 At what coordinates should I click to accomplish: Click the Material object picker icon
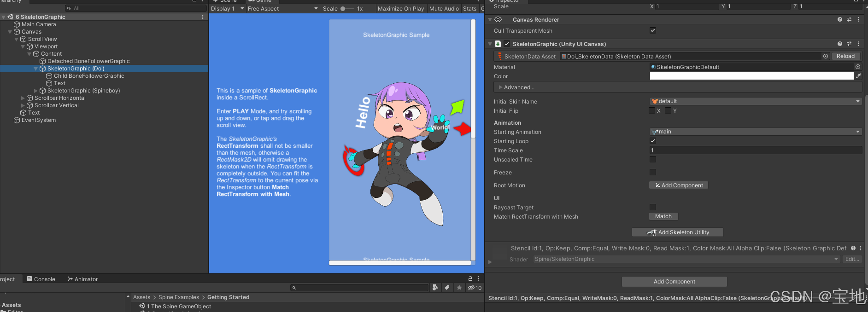858,67
